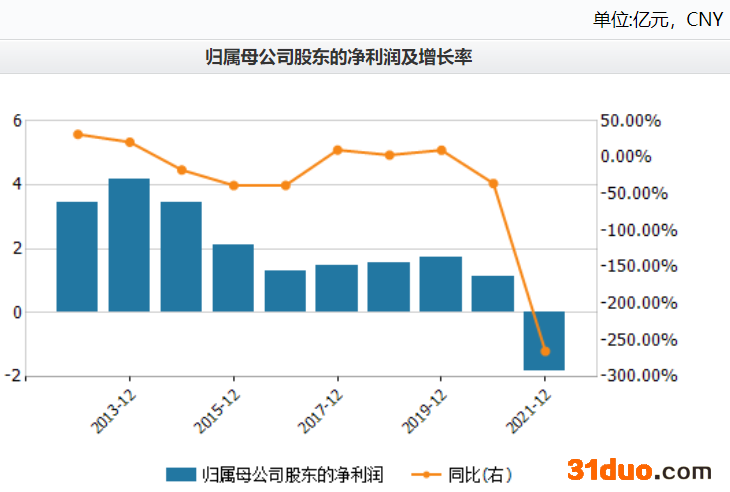The image size is (730, 492).
Task: Click the orange data point above the 2017-12 bar
Action: click(337, 150)
